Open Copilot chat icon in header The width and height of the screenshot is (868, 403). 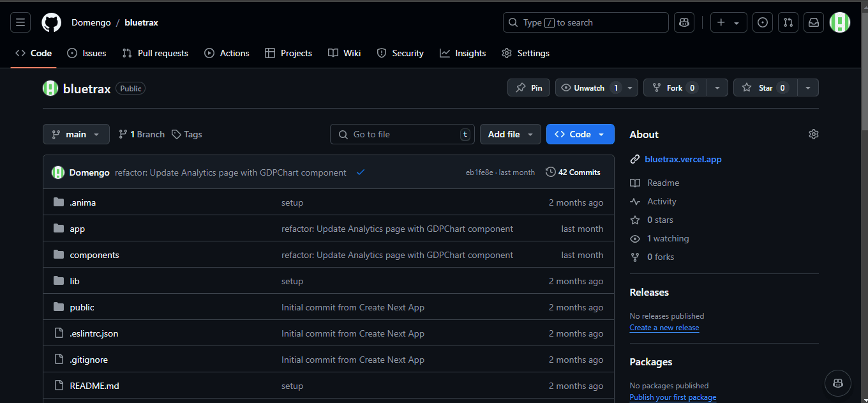684,22
